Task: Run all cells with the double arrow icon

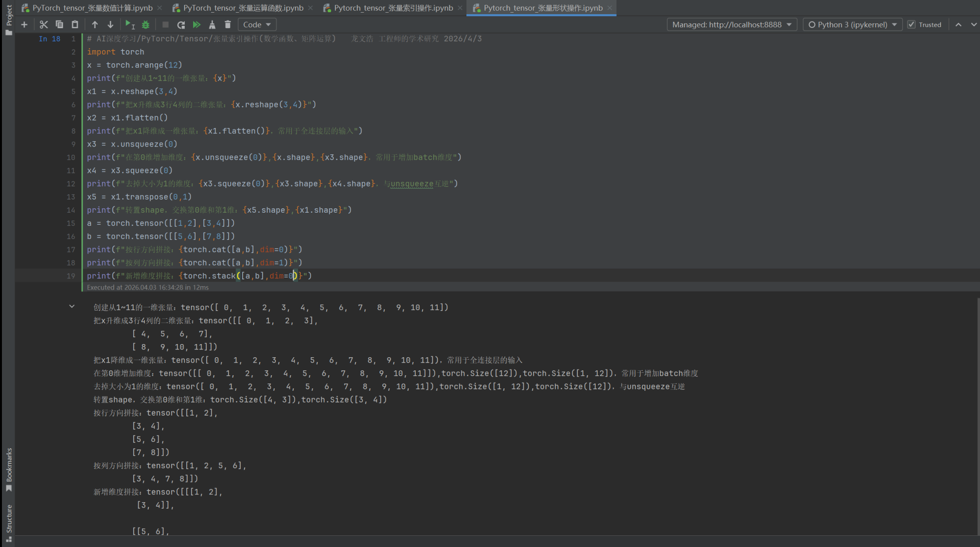Action: 196,25
